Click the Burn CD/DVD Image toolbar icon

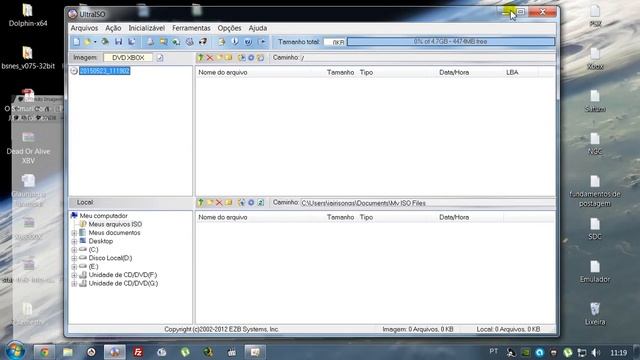click(203, 42)
